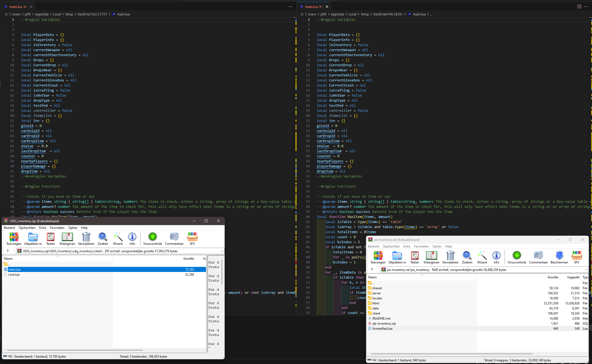
Task: Click Uitpakken in icon in pa-inventory.rar window
Action: pyautogui.click(x=397, y=255)
